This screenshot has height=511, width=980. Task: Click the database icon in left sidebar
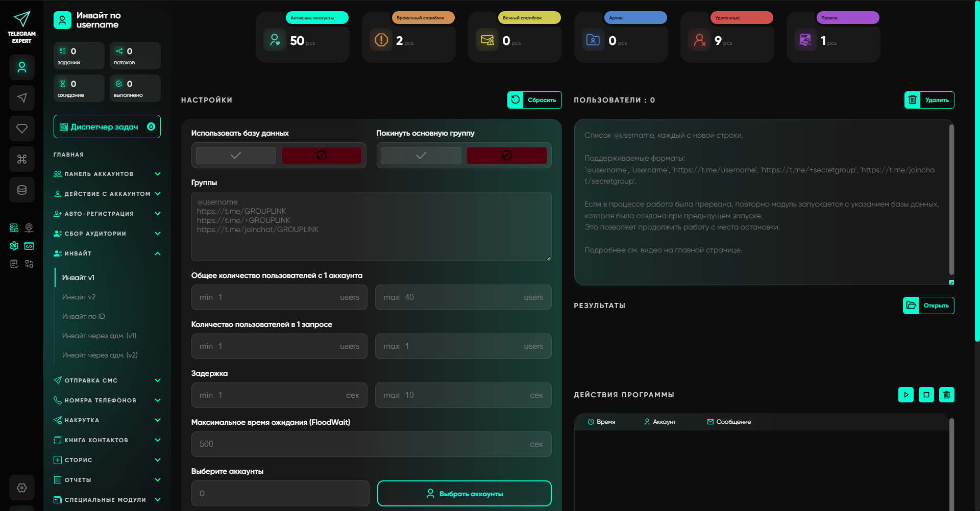[22, 190]
